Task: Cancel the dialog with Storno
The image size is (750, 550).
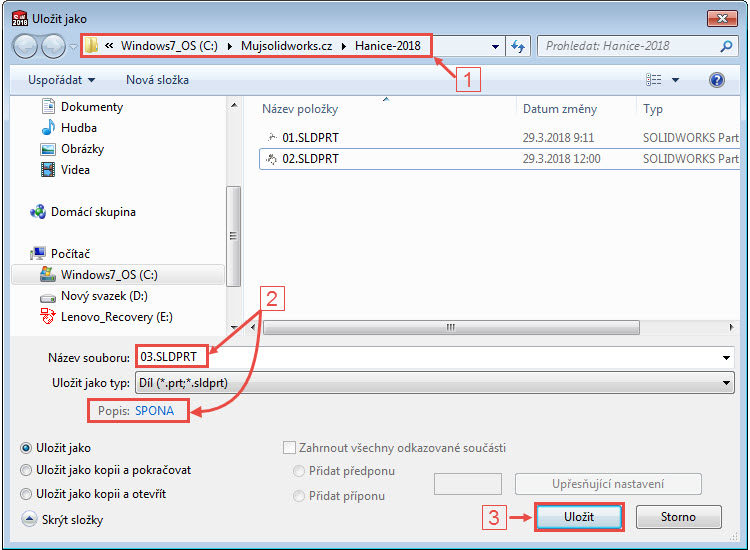Action: pos(678,517)
